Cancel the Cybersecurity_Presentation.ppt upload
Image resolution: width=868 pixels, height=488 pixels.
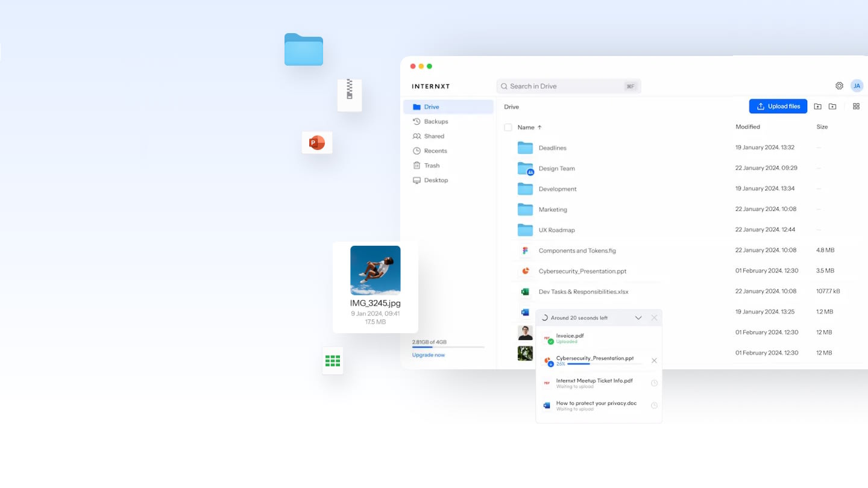654,360
